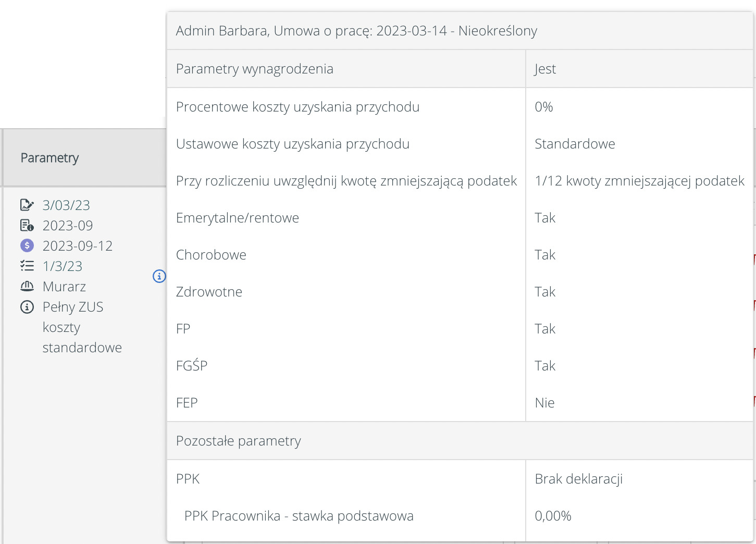Click the Brak deklaracji PPK value
This screenshot has width=756, height=544.
(578, 479)
